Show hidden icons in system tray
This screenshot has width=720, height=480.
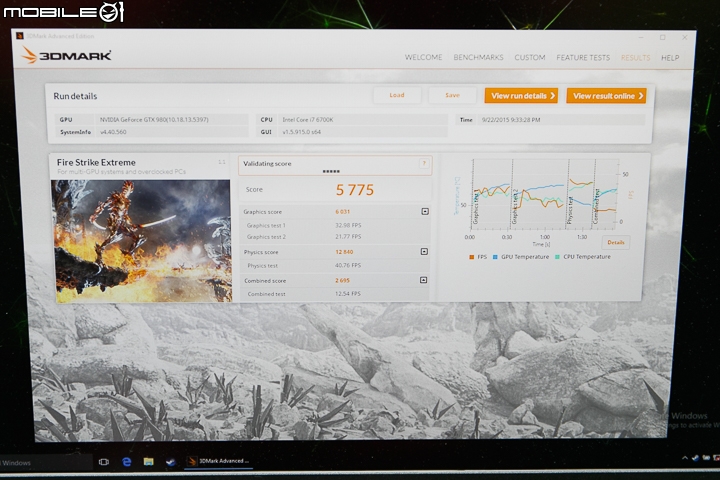[x=685, y=458]
